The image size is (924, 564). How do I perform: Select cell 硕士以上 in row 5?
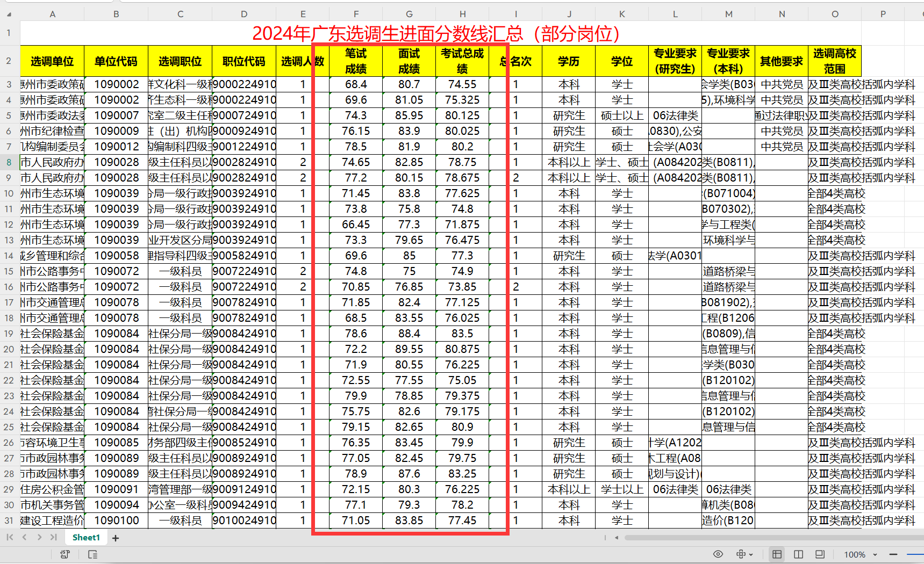point(622,115)
